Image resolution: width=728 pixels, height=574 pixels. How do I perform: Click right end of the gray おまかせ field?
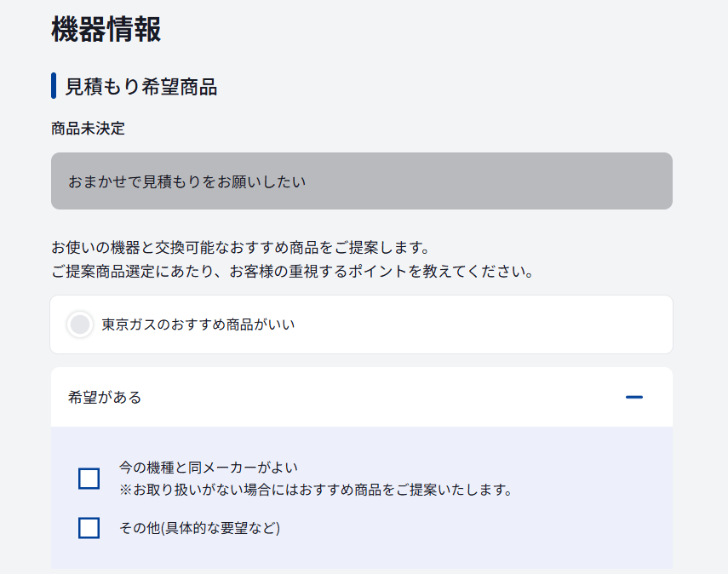coord(630,181)
